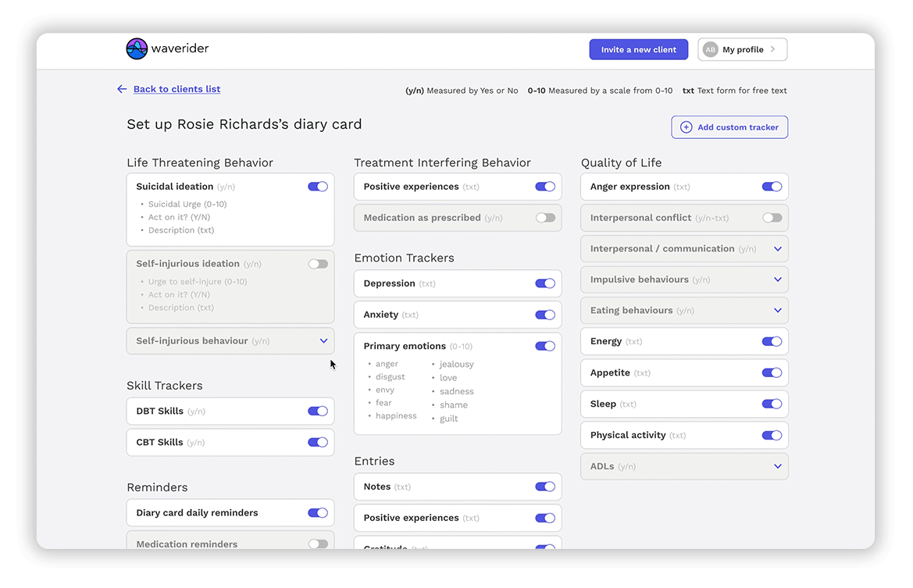Expand Impulsive behaviours section

point(777,280)
